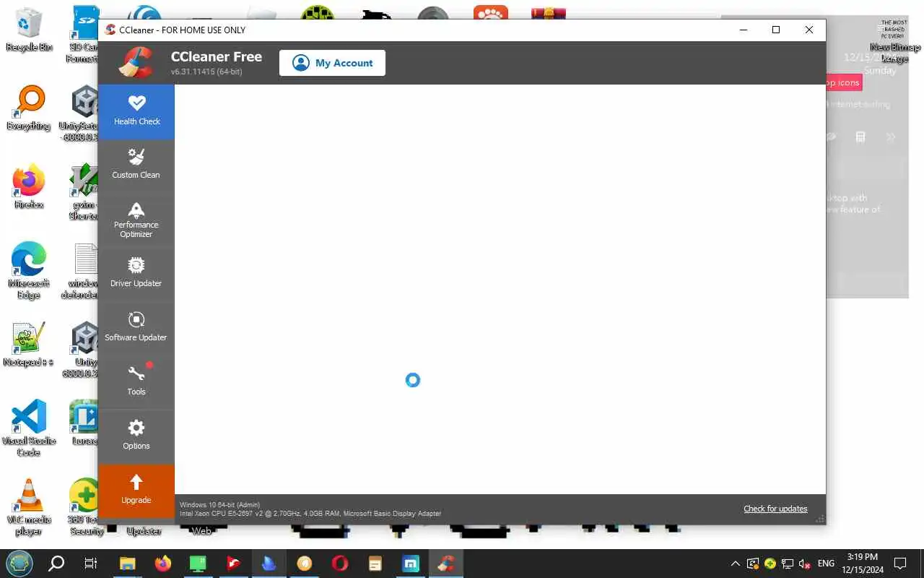Open the Tools wrench section

(x=136, y=382)
